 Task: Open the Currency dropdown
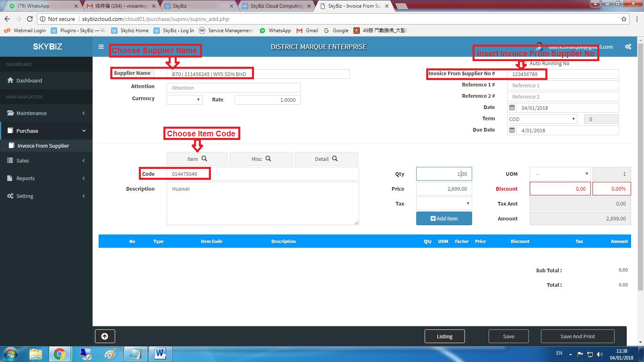(x=184, y=100)
